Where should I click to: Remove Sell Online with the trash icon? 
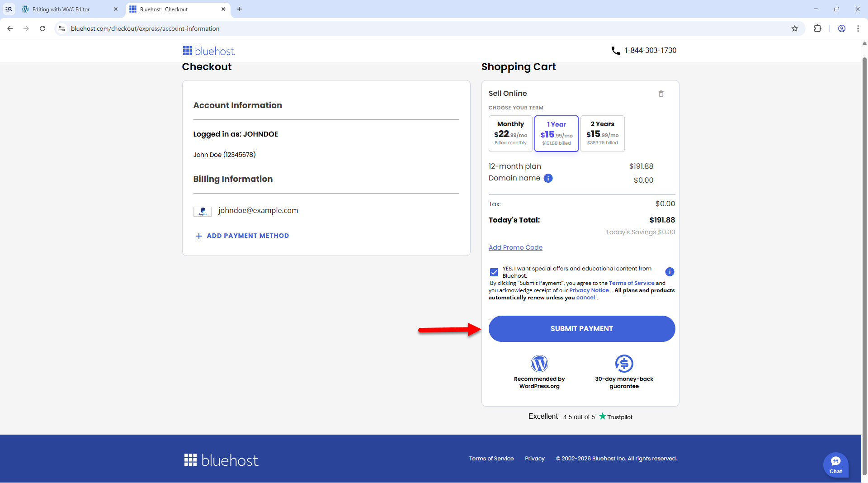(661, 94)
